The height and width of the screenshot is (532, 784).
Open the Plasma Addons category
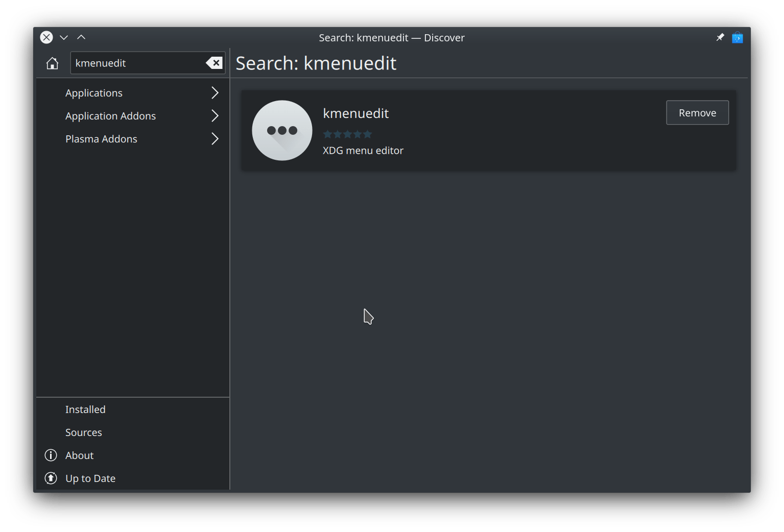point(133,139)
